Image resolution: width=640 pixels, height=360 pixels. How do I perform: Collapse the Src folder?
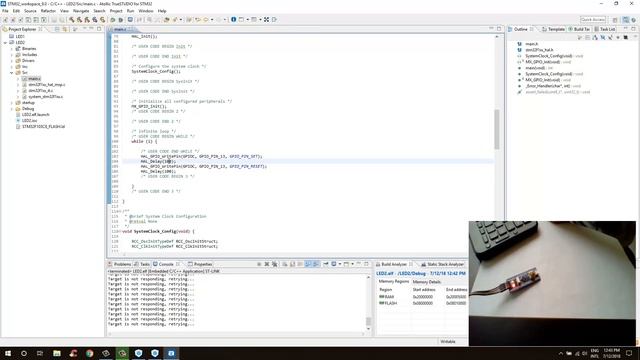click(12, 73)
